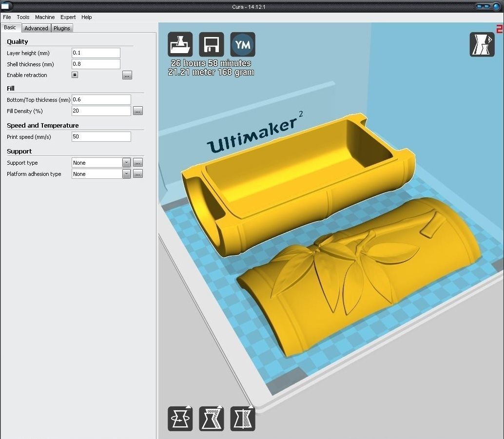Click the Fill Density input field
The width and height of the screenshot is (504, 439).
coord(101,111)
